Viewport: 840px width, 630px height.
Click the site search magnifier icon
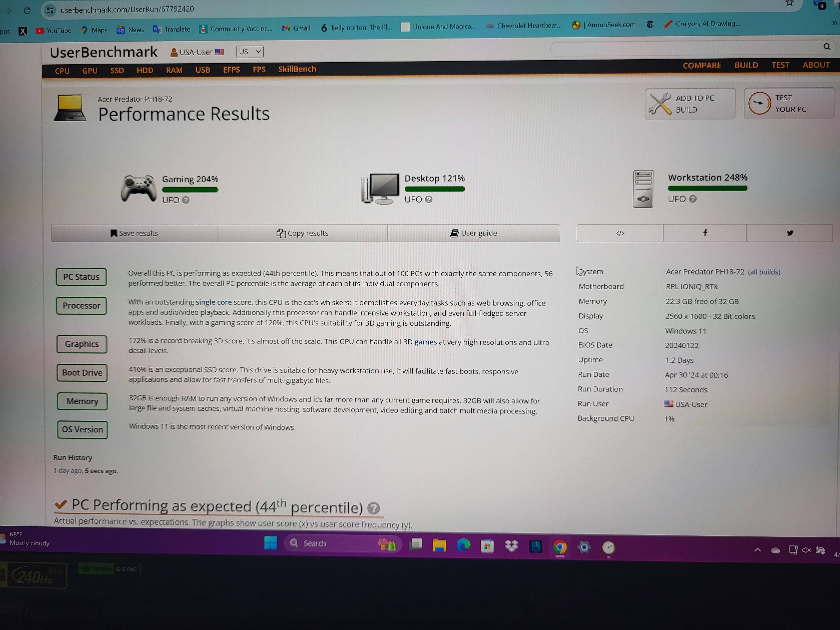coord(827,47)
